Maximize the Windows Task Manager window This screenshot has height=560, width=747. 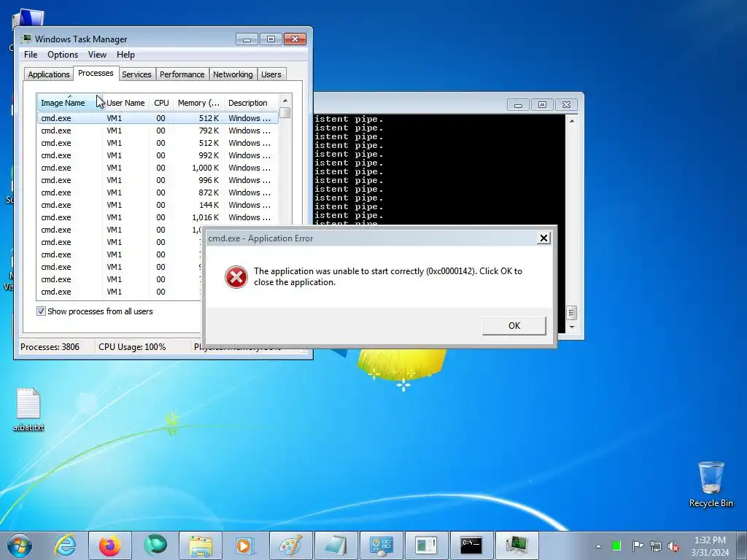tap(271, 39)
